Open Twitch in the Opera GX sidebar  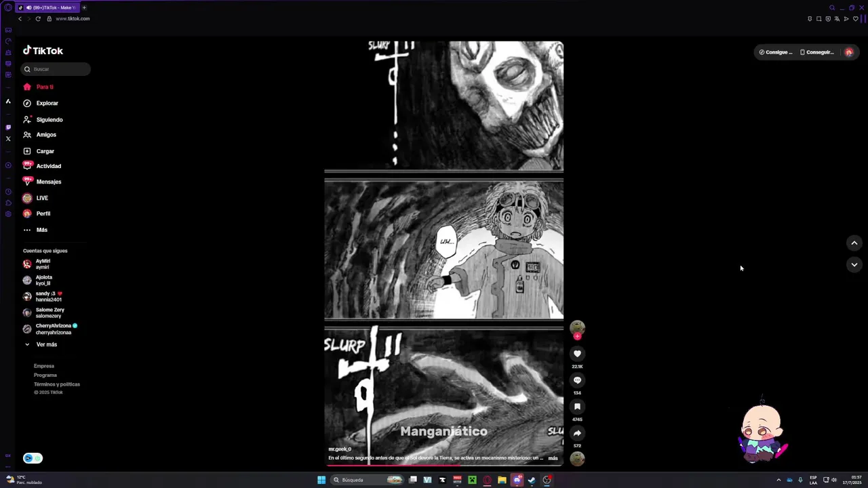click(8, 127)
